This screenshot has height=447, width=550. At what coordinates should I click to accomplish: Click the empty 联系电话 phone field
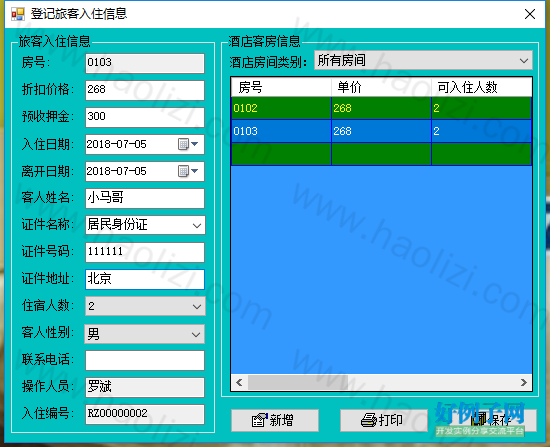145,360
